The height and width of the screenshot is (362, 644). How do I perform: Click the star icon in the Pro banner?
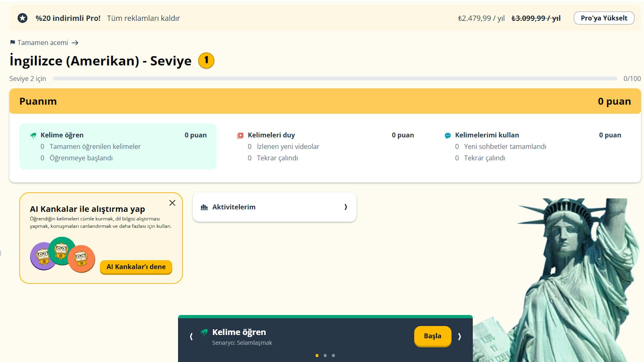click(22, 18)
